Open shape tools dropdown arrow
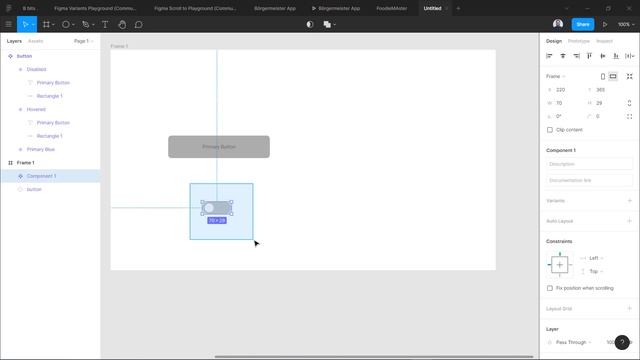 tap(73, 25)
